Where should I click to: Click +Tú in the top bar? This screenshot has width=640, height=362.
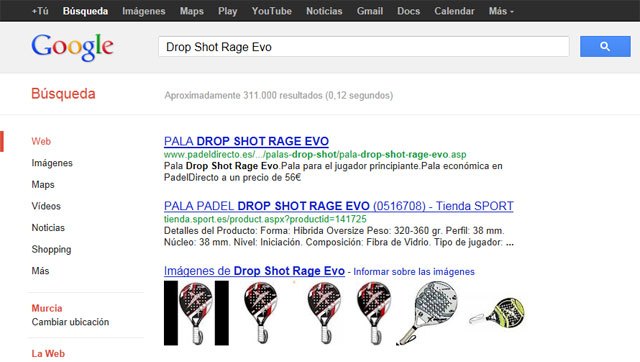click(x=40, y=11)
